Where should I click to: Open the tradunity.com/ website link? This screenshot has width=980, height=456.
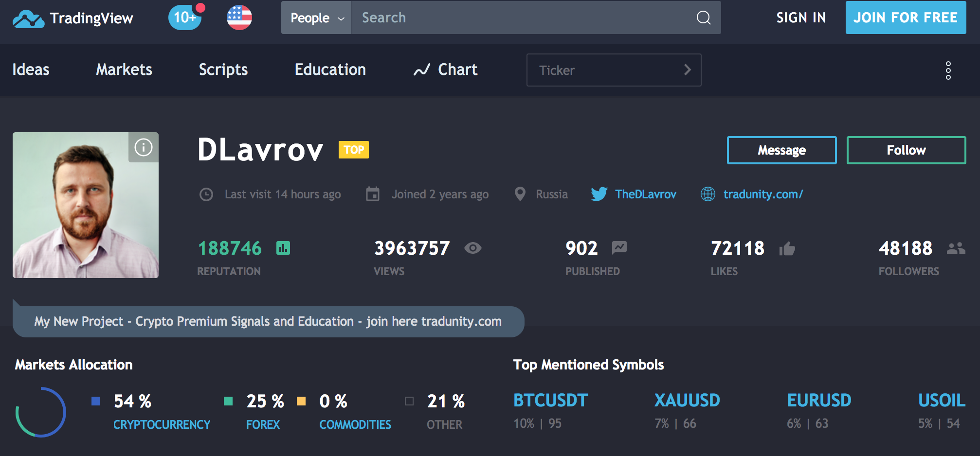(762, 194)
